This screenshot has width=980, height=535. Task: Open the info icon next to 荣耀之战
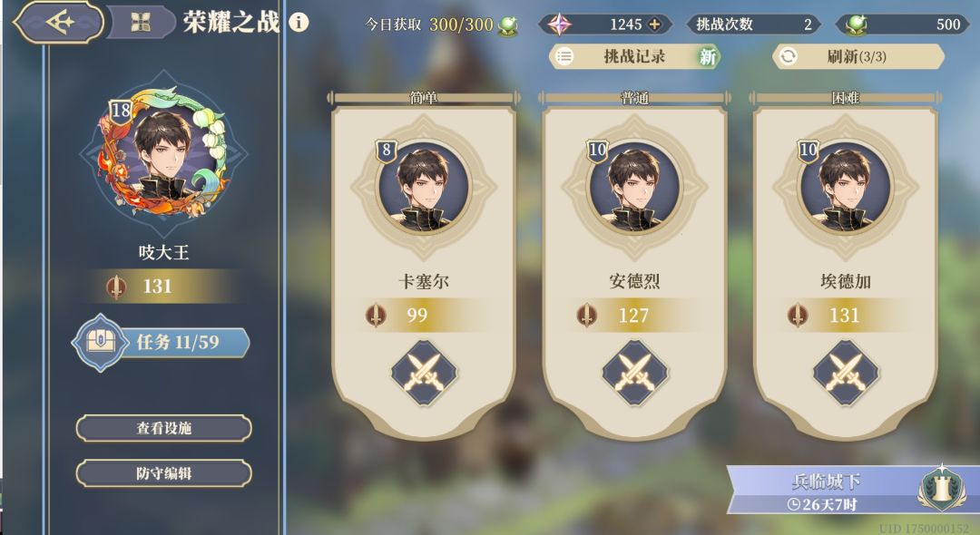point(299,23)
